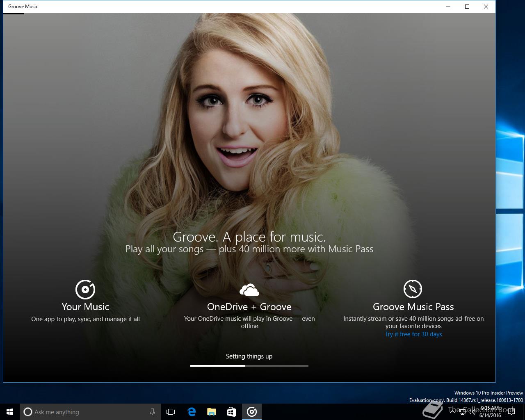Screen dimensions: 525x420
Task: Open the Try it free for 30 days link
Action: point(413,334)
